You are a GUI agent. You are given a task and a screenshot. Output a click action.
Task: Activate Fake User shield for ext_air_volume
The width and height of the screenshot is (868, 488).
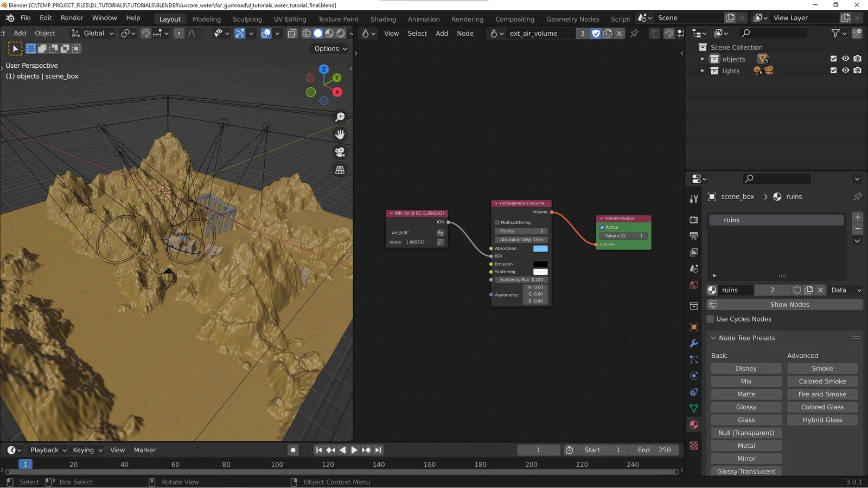[x=596, y=33]
